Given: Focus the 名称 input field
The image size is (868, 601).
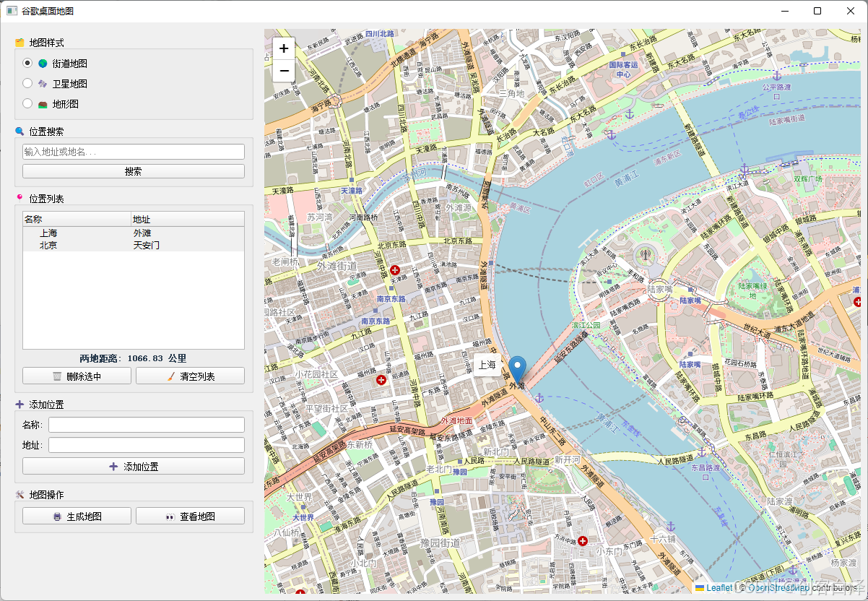Looking at the screenshot, I should (x=147, y=425).
